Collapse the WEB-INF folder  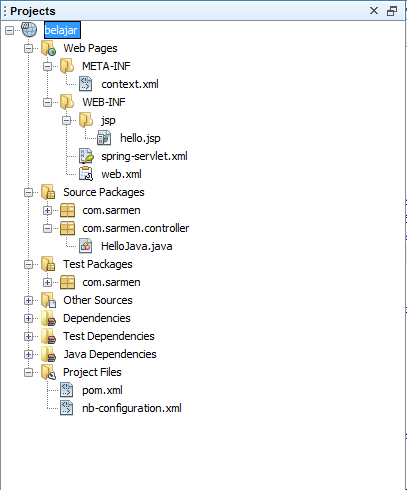pos(47,103)
